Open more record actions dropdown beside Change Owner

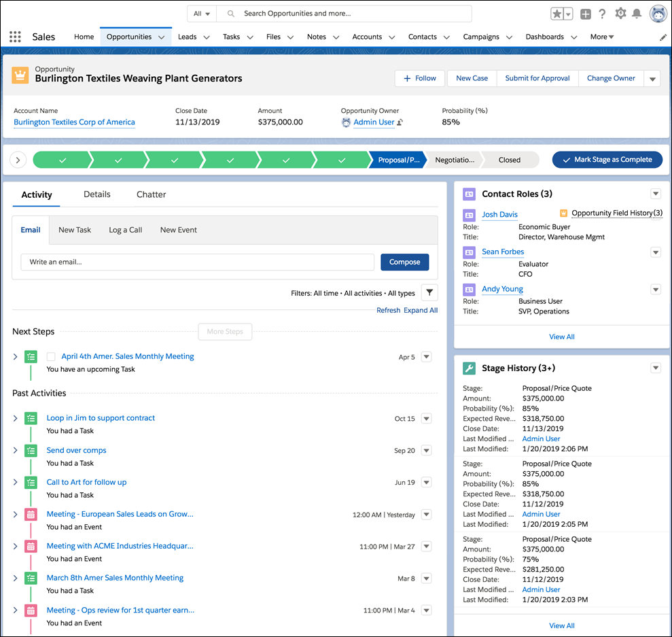pyautogui.click(x=652, y=79)
